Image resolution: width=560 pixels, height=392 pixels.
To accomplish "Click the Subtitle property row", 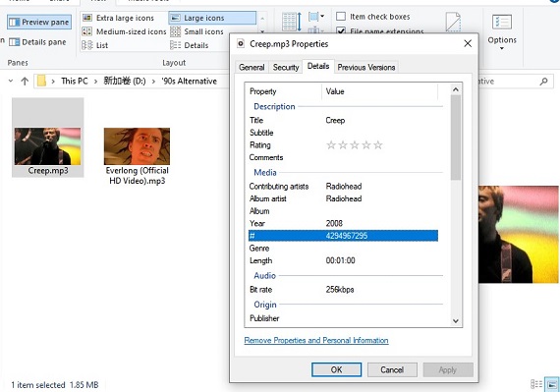I will pos(343,133).
